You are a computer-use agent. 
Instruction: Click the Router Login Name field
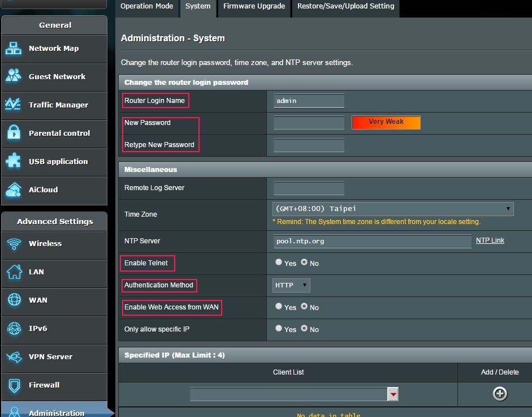(x=309, y=101)
